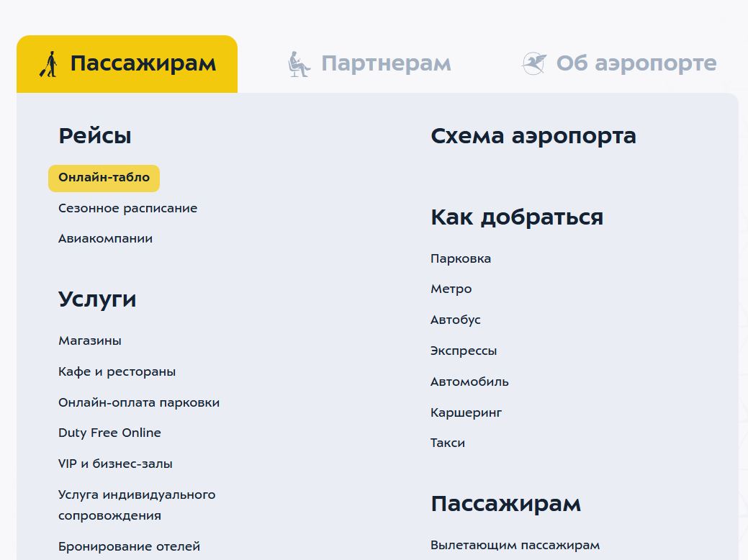Select the Такси option

pyautogui.click(x=447, y=443)
